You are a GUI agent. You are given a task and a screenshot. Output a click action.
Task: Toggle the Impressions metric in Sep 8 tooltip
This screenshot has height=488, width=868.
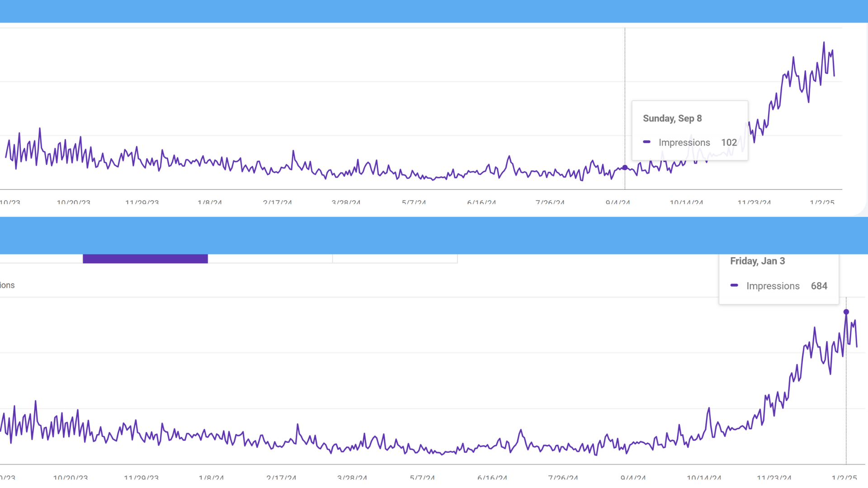684,142
